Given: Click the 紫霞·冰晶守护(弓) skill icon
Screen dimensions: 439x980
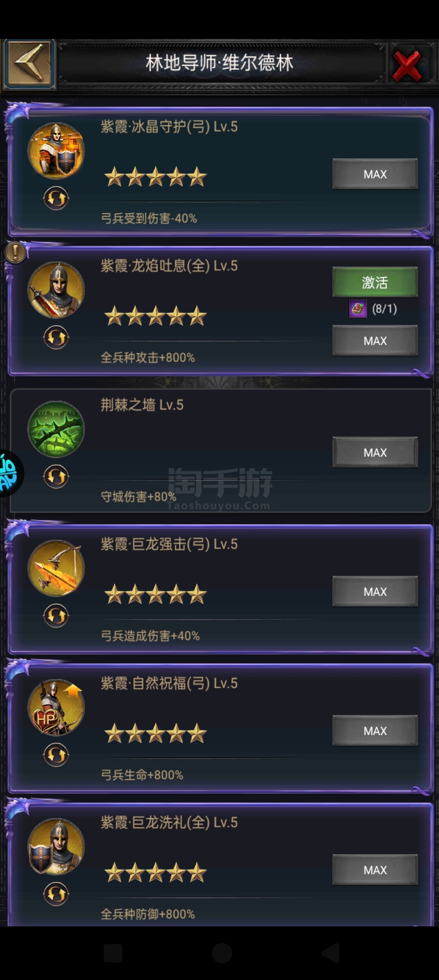Looking at the screenshot, I should point(56,151).
